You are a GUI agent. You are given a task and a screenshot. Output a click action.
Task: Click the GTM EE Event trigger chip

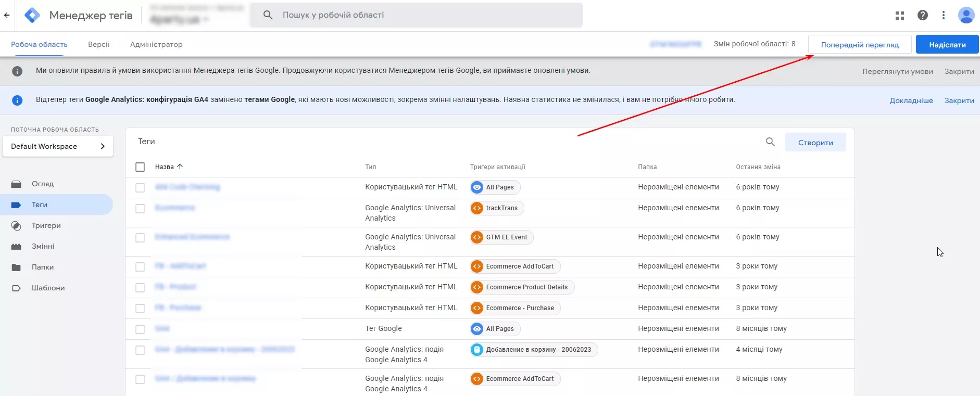click(x=501, y=237)
